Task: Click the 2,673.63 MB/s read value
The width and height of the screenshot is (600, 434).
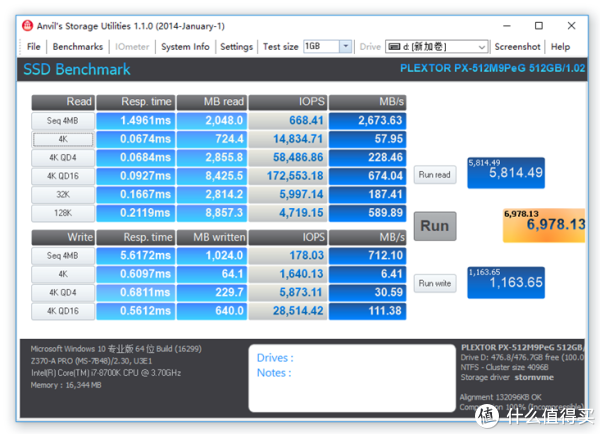Action: tap(367, 121)
